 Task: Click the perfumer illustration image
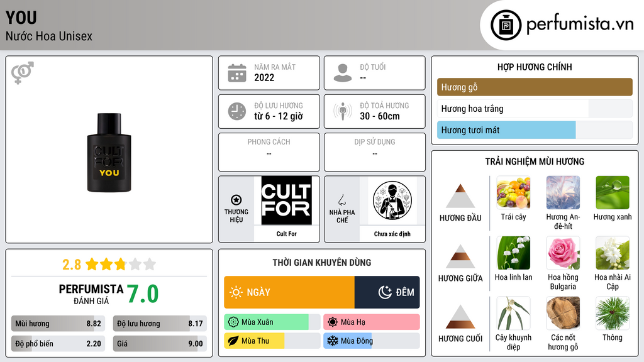click(x=392, y=200)
